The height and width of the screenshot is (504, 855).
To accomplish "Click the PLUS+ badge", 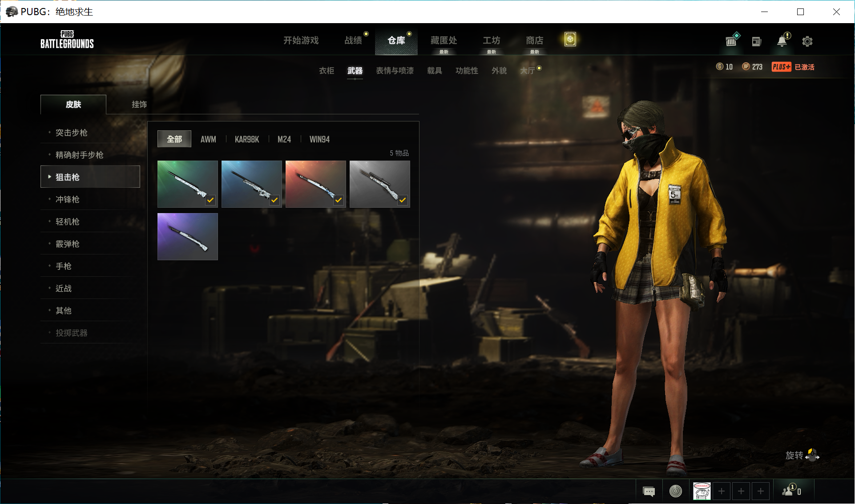I will (781, 67).
